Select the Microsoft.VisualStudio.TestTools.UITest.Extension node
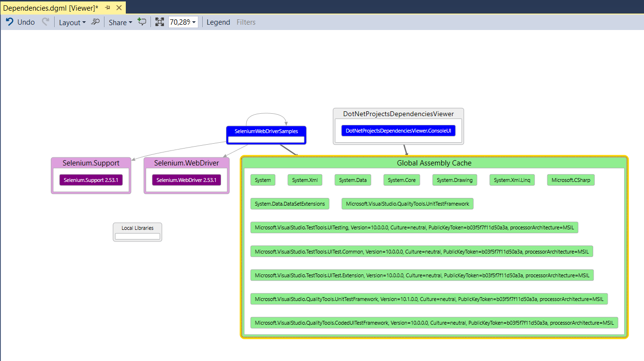The width and height of the screenshot is (644, 361). coord(422,275)
